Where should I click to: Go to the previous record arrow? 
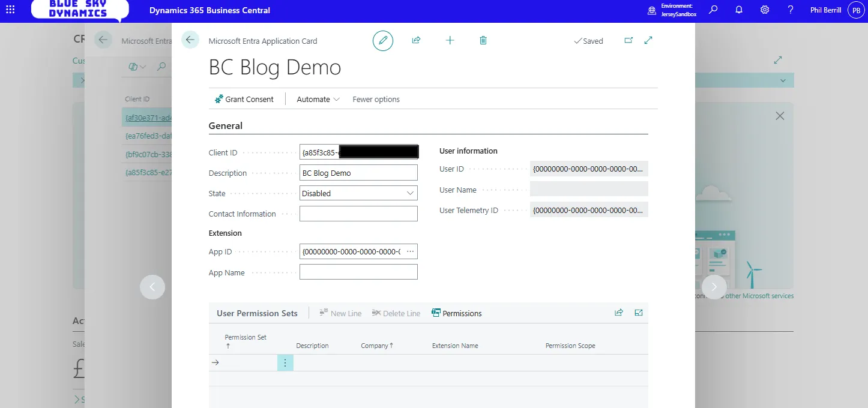coord(152,287)
